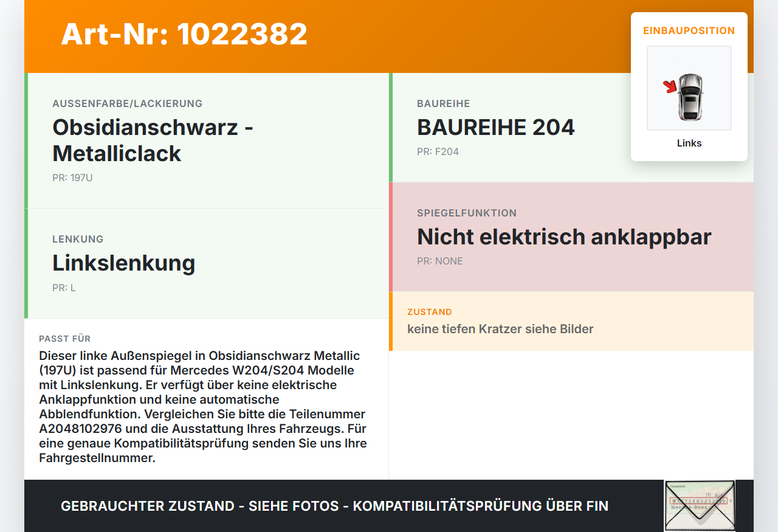Screen dimensions: 778x532
Task: Toggle Nicht elektrisch anklappbar mirror function
Action: 564,237
